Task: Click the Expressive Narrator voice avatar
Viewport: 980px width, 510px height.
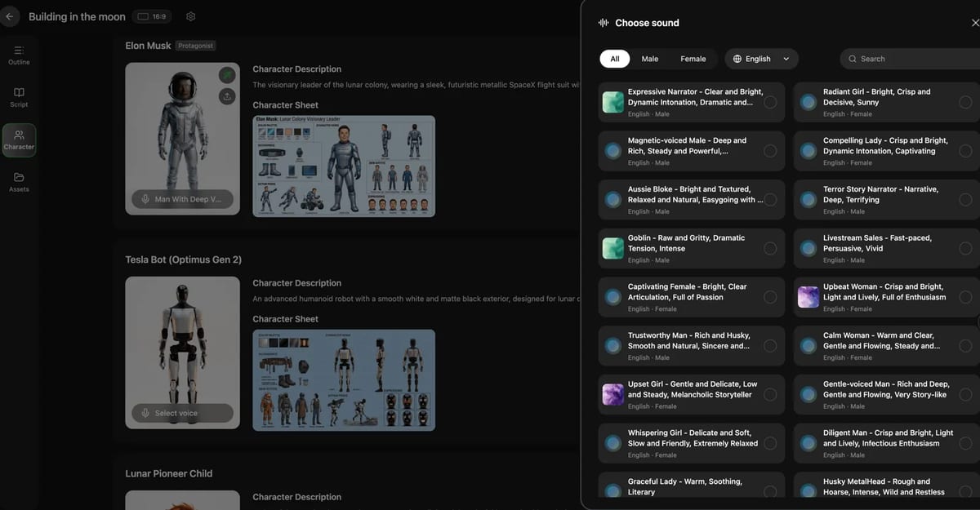Action: click(613, 102)
